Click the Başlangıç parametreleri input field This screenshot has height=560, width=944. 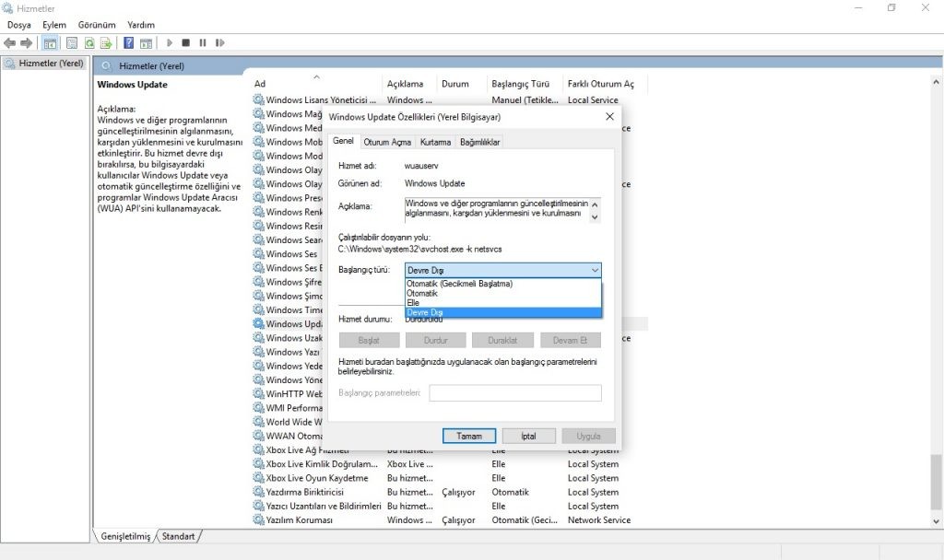tap(515, 392)
